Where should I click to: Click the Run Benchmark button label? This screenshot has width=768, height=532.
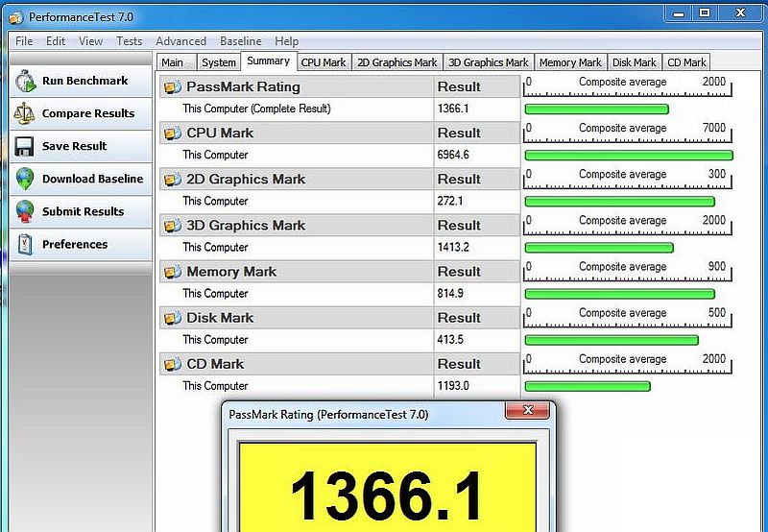[x=84, y=81]
